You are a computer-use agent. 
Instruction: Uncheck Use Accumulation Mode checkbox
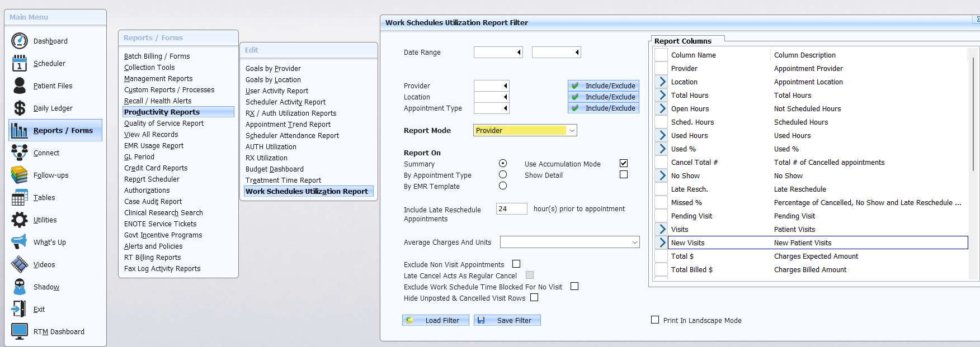624,163
